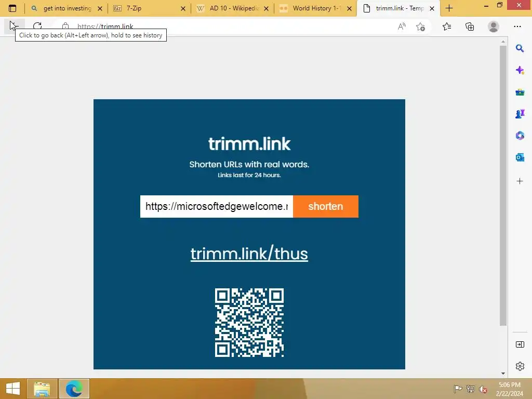Click 'Links last for 24 hours.' text
Viewport: 532px width, 399px height.
click(x=249, y=175)
